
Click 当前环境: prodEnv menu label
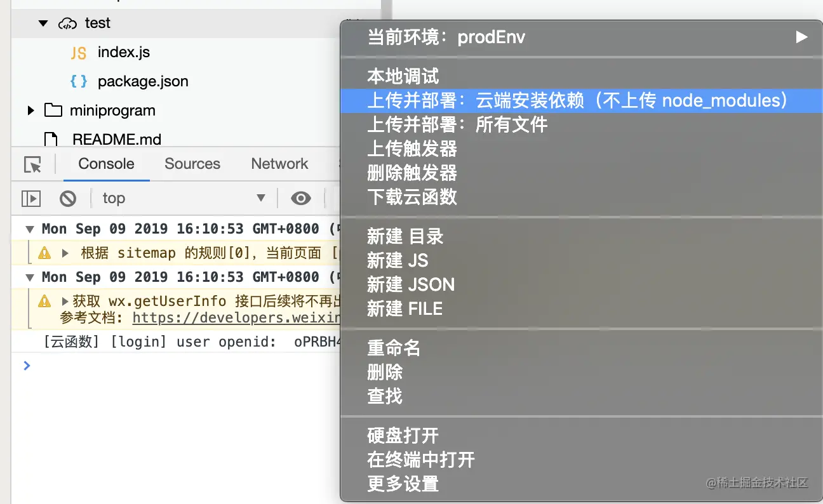click(x=446, y=37)
